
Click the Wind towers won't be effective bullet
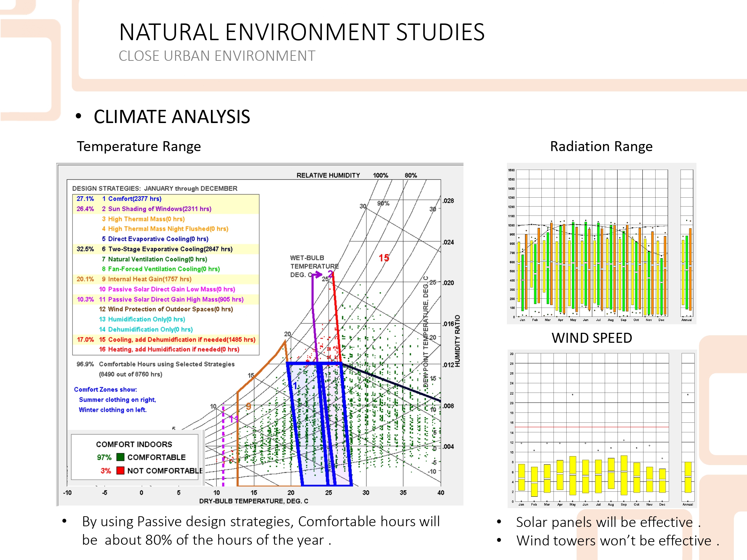tap(618, 540)
